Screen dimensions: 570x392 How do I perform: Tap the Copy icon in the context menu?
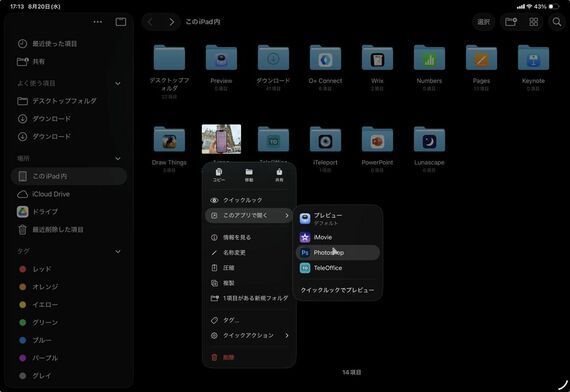pos(218,175)
